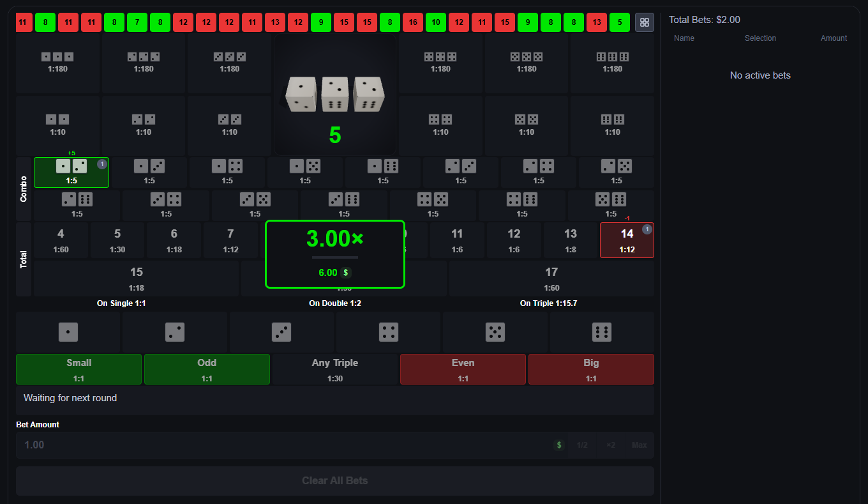Choose the double fours 1:10 bet
The width and height of the screenshot is (868, 504).
[440, 125]
